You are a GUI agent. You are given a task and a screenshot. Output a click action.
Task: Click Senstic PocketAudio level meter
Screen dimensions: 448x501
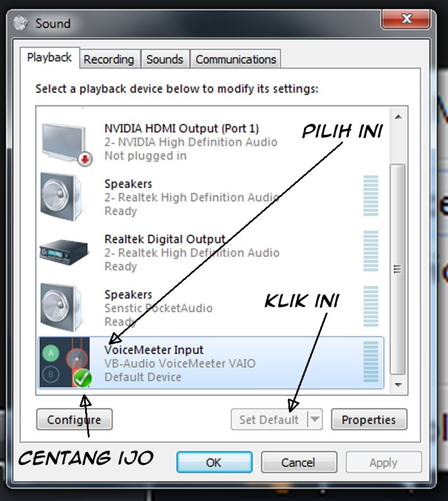coord(371,306)
